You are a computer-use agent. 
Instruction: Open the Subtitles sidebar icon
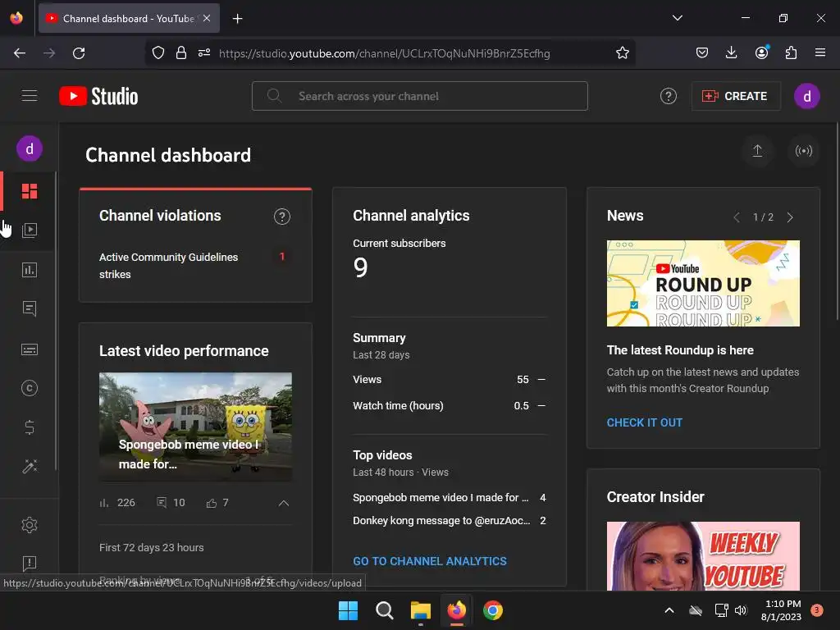click(x=30, y=349)
